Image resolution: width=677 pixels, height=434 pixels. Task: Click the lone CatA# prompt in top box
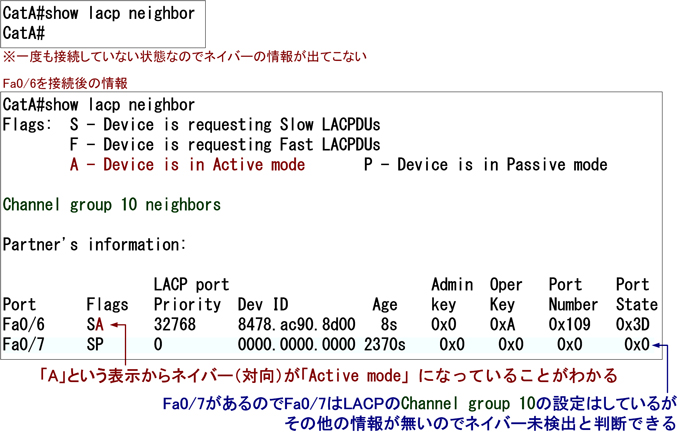tap(28, 34)
